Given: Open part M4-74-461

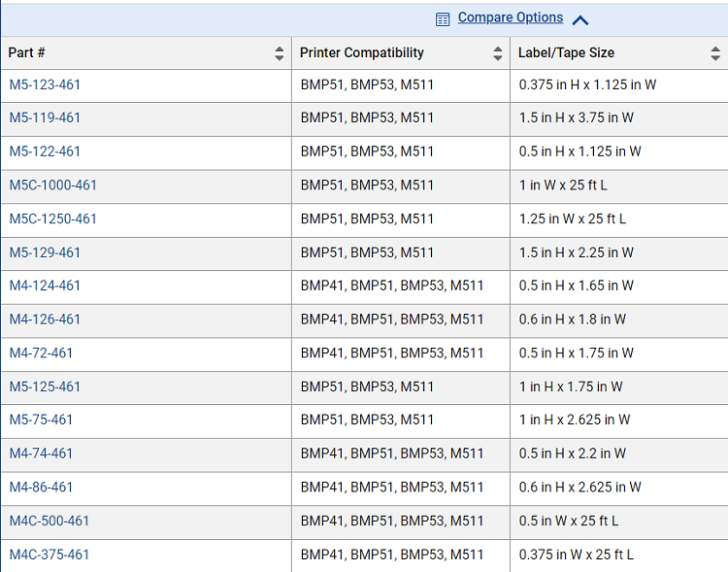Looking at the screenshot, I should point(41,454).
